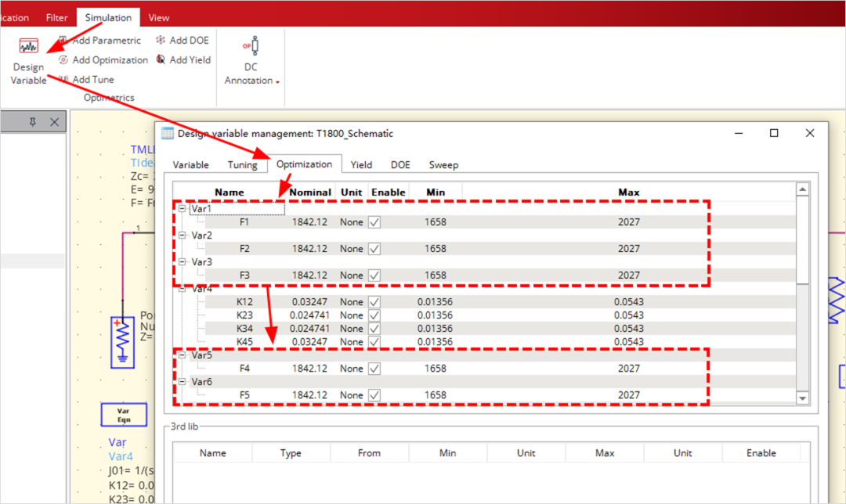Click the Add Tune icon

[x=63, y=79]
